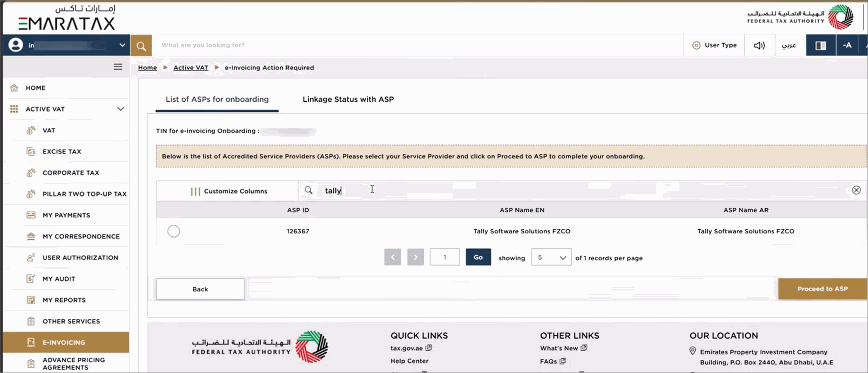868x373 pixels.
Task: Select List of ASPs for onboarding tab
Action: click(x=217, y=99)
